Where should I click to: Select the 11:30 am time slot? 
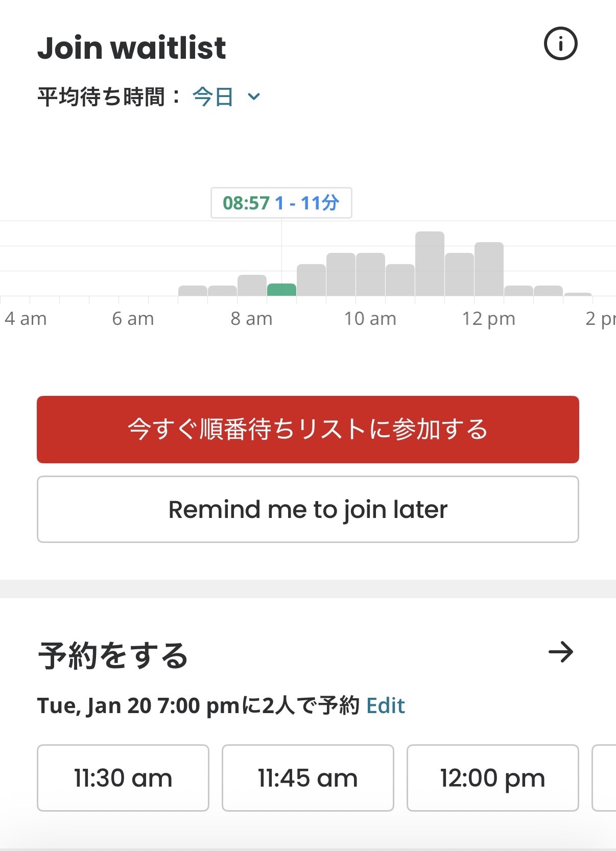(x=123, y=778)
